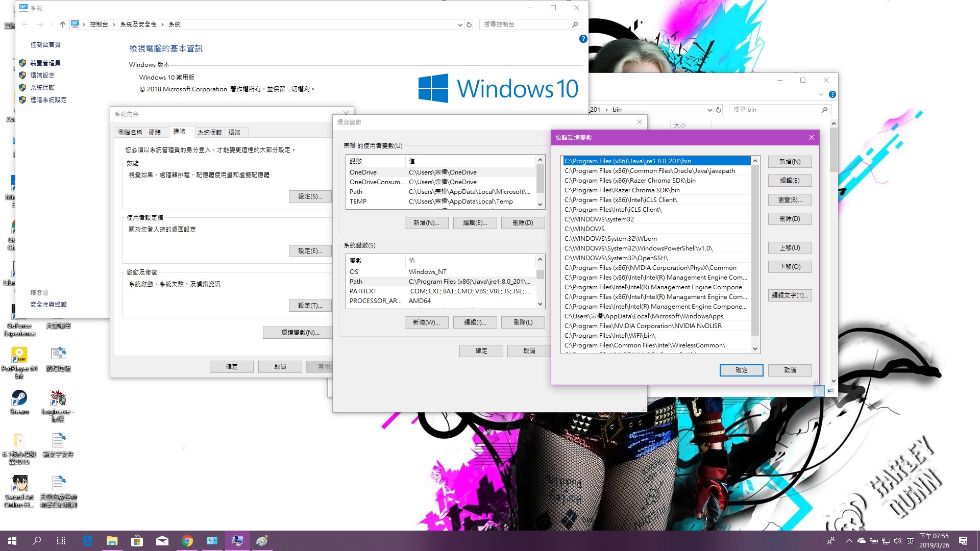Image resolution: width=980 pixels, height=551 pixels.
Task: Open taskbar search magnifier
Action: point(37,541)
